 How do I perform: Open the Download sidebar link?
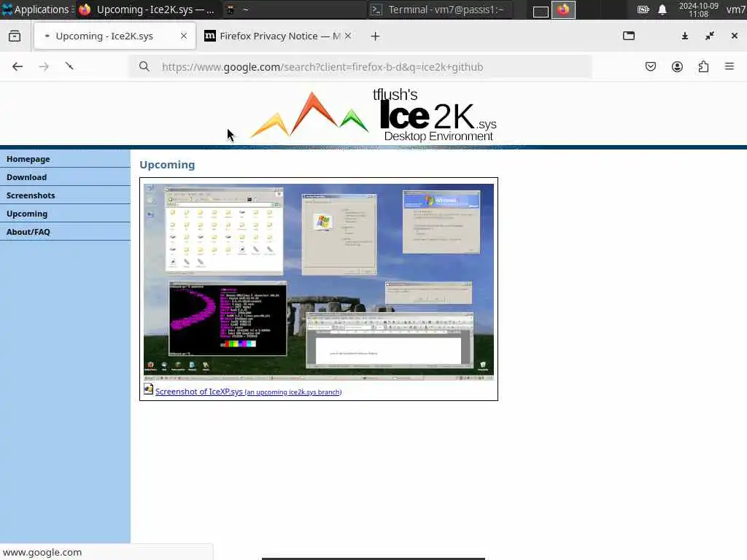click(x=65, y=177)
